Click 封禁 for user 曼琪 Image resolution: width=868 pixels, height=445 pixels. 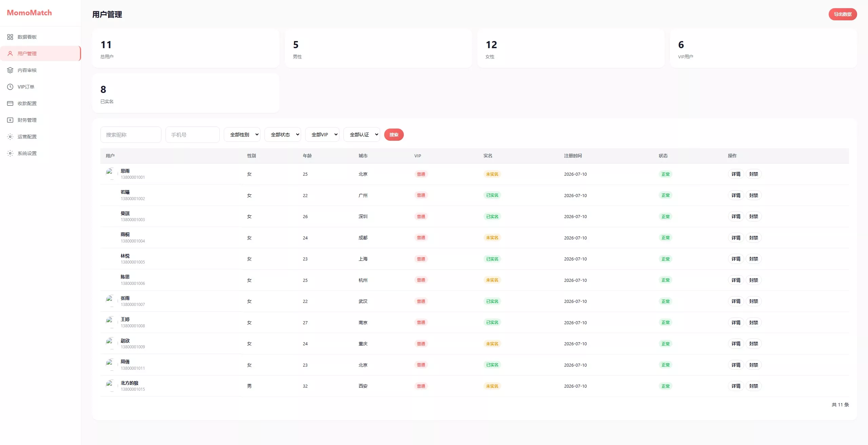pyautogui.click(x=753, y=216)
